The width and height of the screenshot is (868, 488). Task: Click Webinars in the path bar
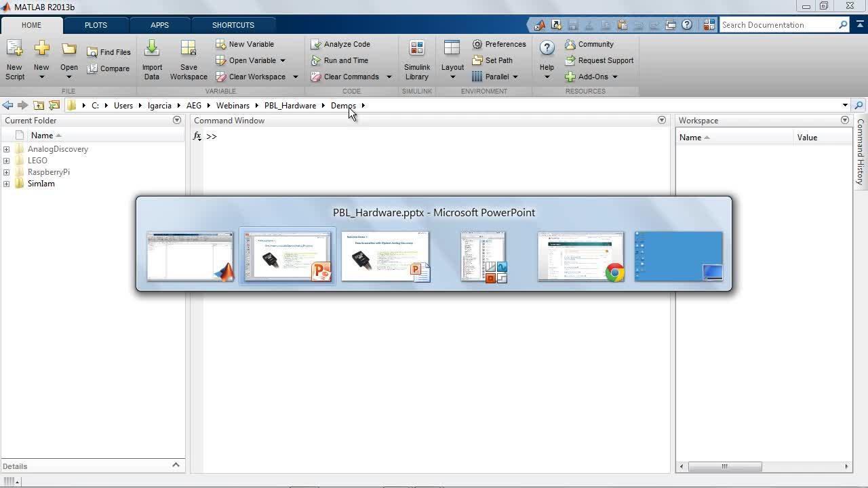tap(233, 106)
